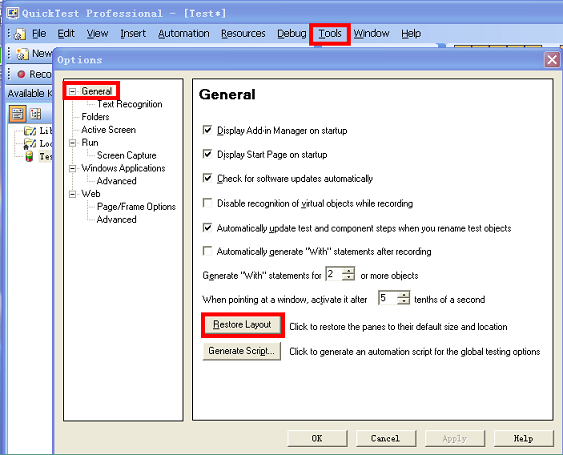Image resolution: width=563 pixels, height=455 pixels.
Task: Select the first view icon in Available Keywords
Action: [17, 114]
